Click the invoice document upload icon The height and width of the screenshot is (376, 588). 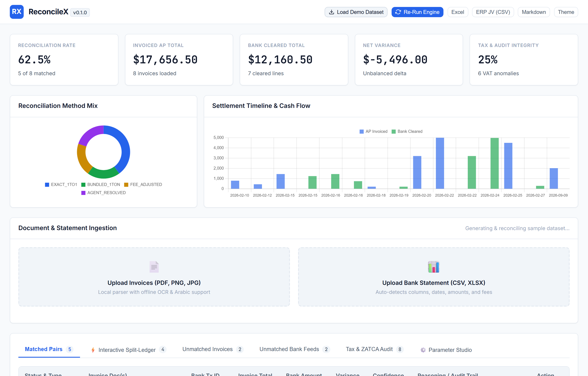coord(154,267)
